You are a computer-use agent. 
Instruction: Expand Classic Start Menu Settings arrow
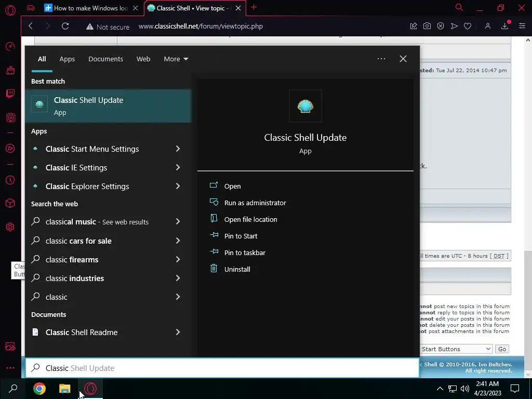tap(178, 149)
